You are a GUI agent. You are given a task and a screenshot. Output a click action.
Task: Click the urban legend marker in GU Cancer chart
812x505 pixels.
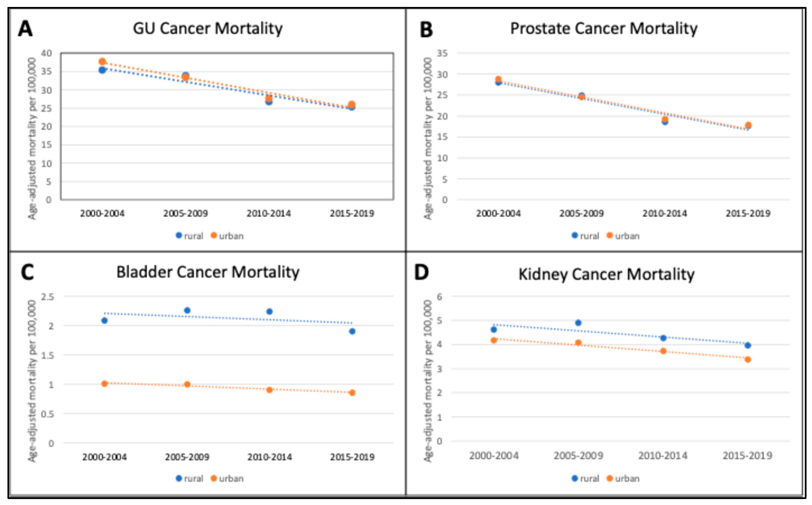coord(214,235)
